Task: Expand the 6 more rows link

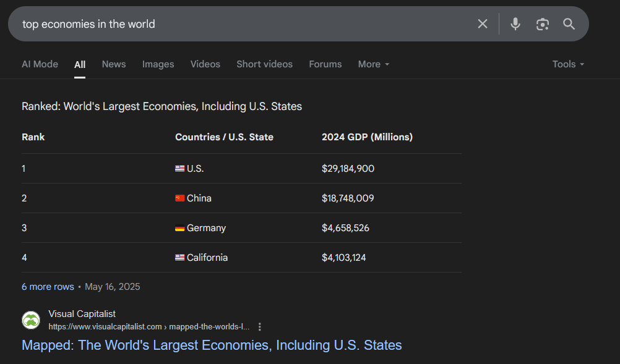Action: point(48,287)
